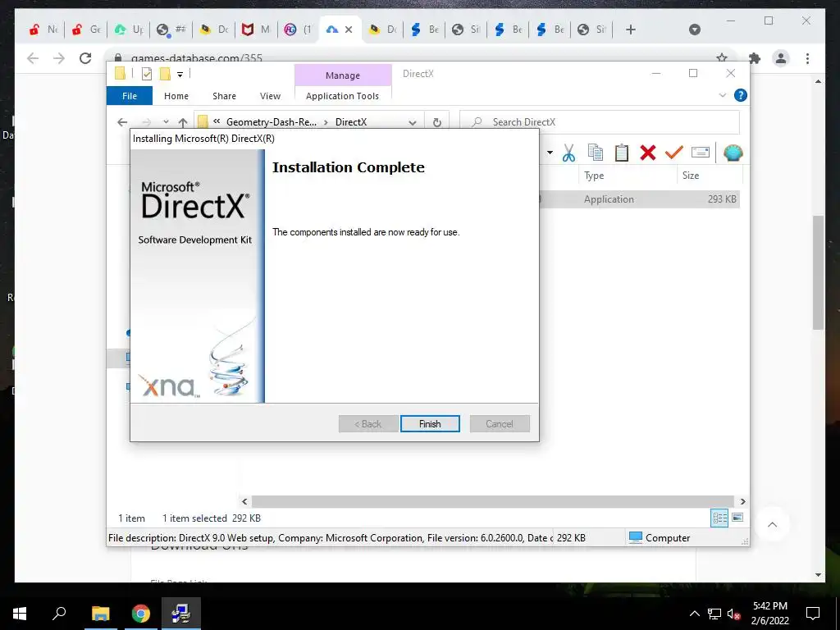Click the quick access Properties checkmark icon
Screen dimensions: 840x630
point(146,74)
